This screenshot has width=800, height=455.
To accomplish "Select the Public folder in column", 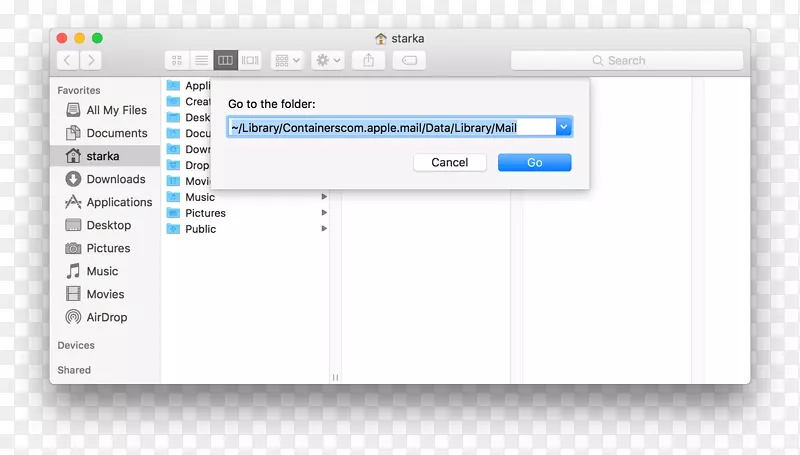I will click(x=247, y=229).
